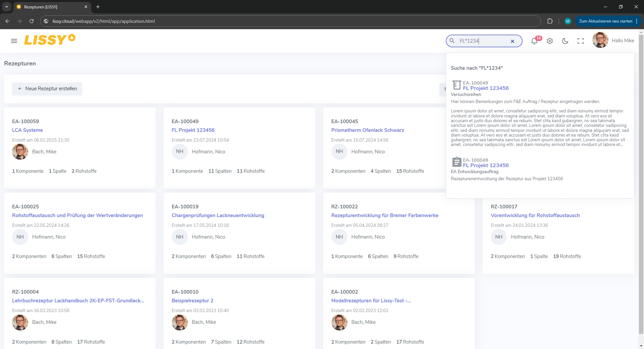Image resolution: width=644 pixels, height=349 pixels.
Task: View site information icon in address bar
Action: pos(46,21)
